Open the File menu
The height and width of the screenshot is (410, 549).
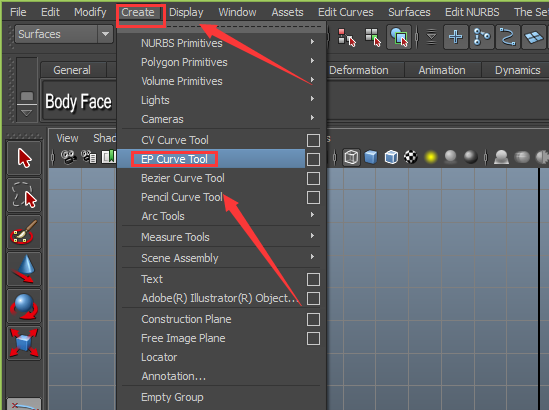point(18,12)
